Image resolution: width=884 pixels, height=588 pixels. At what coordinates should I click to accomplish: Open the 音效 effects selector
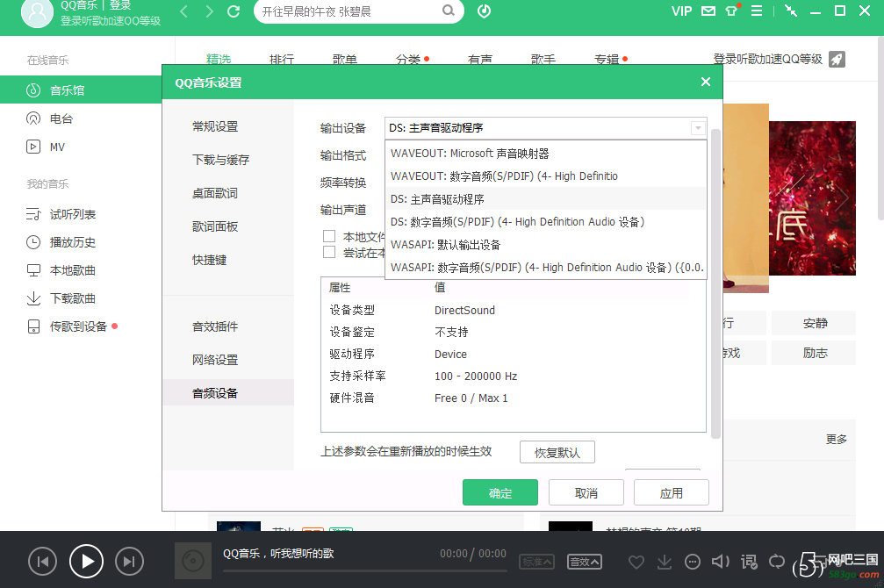(585, 562)
